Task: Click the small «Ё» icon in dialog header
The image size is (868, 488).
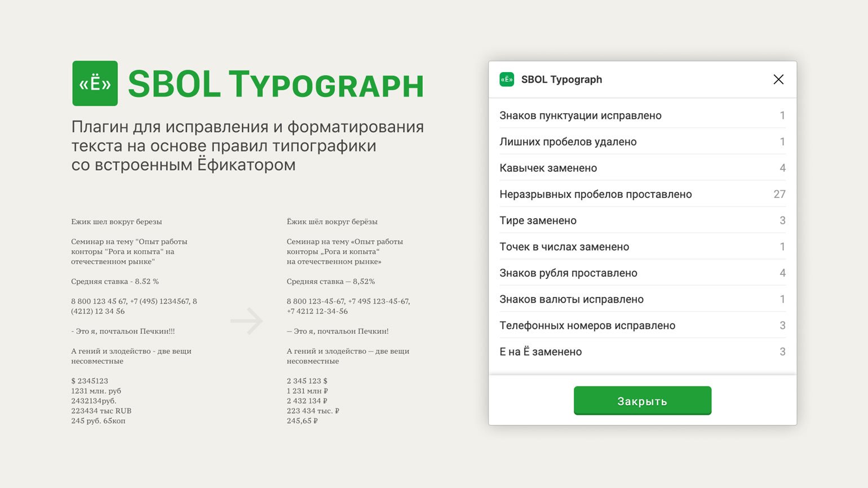Action: [x=507, y=79]
